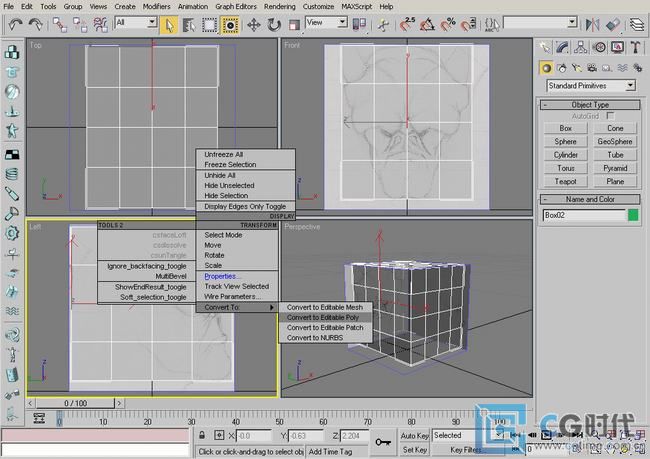The width and height of the screenshot is (650, 459).
Task: Toggle the Auto Key button
Action: [415, 435]
